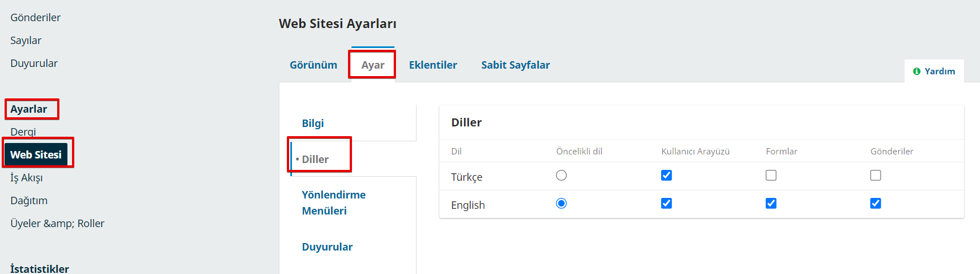
Task: Click the Dil column header
Action: click(x=456, y=152)
